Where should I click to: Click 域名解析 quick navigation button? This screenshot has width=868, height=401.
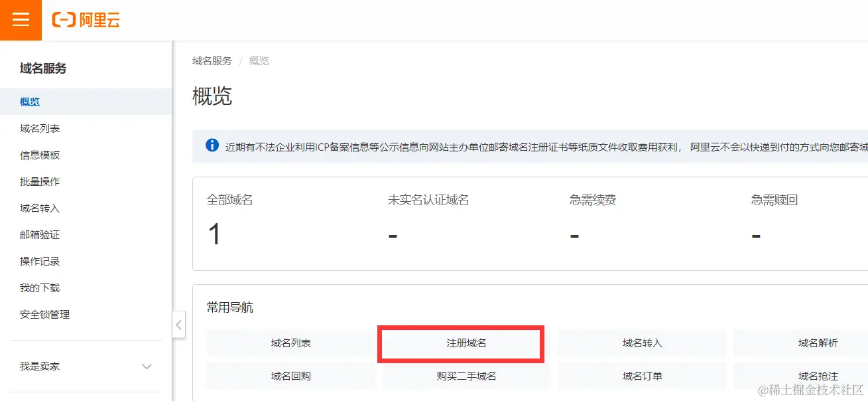[800, 343]
